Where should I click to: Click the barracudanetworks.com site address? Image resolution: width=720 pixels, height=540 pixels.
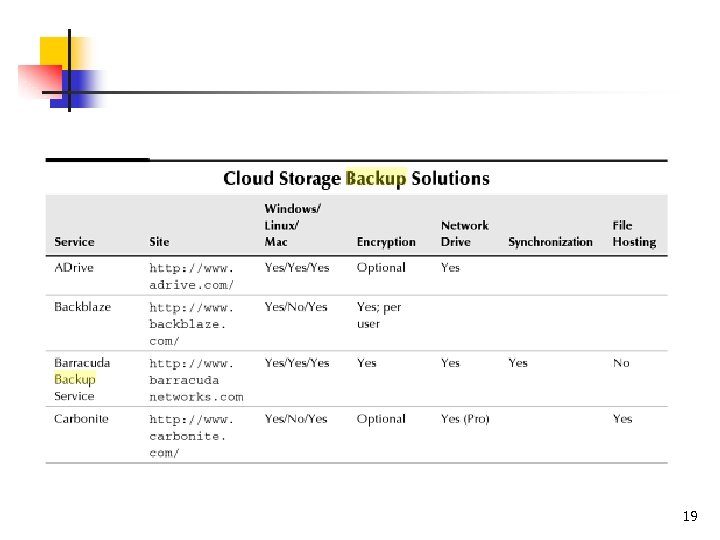click(196, 380)
